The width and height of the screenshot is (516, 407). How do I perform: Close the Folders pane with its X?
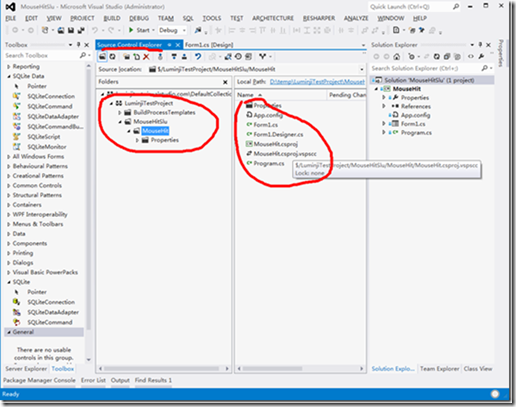click(225, 82)
